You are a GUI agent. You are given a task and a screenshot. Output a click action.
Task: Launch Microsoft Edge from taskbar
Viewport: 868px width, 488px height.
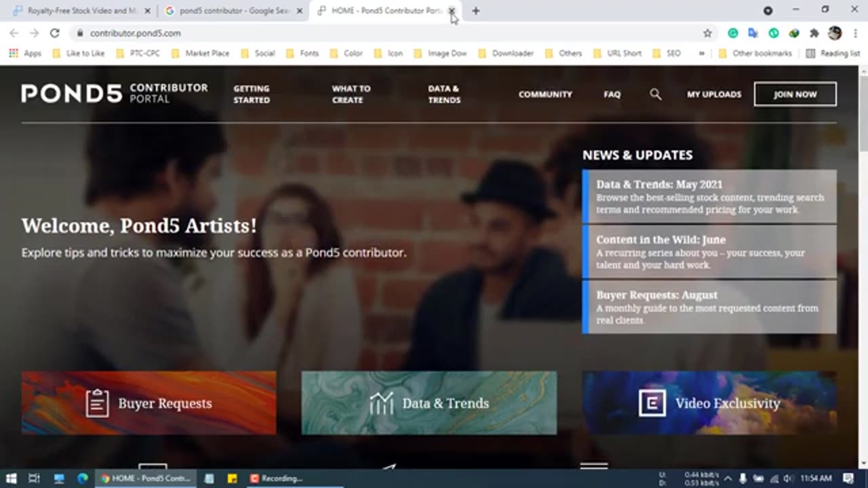point(82,479)
